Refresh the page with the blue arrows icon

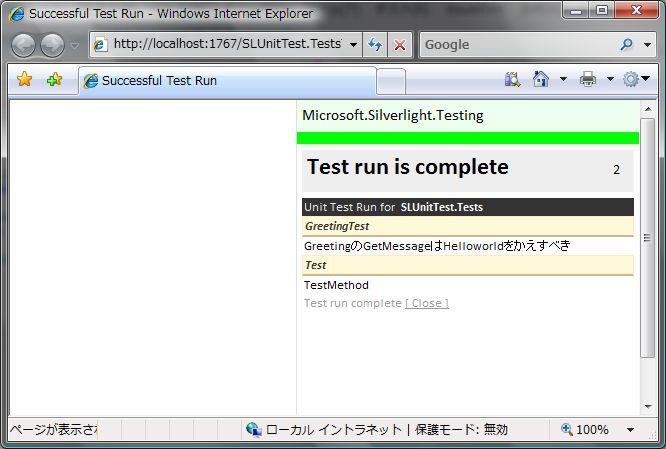click(375, 44)
